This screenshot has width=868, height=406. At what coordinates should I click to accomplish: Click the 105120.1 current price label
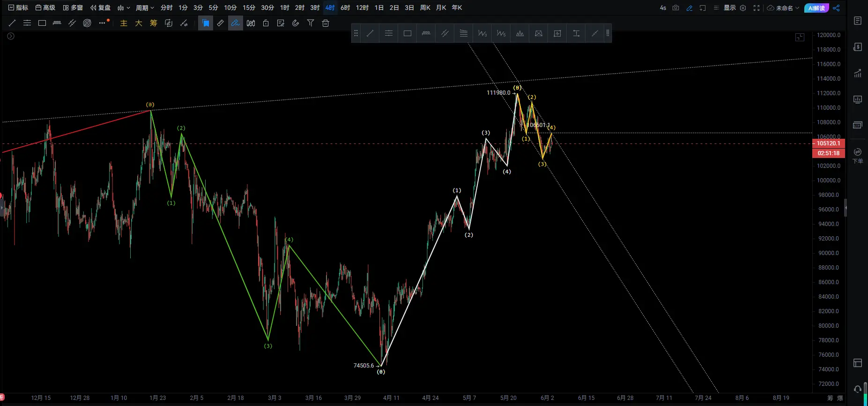(x=828, y=143)
